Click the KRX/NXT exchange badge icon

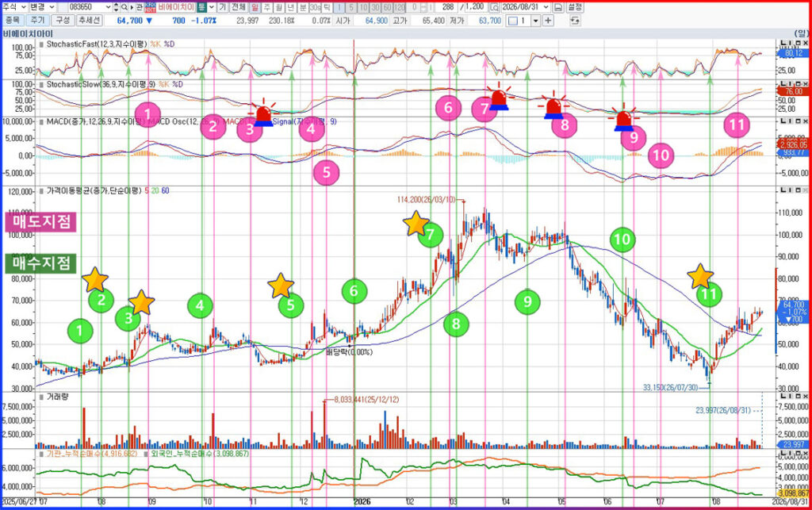coord(150,7)
